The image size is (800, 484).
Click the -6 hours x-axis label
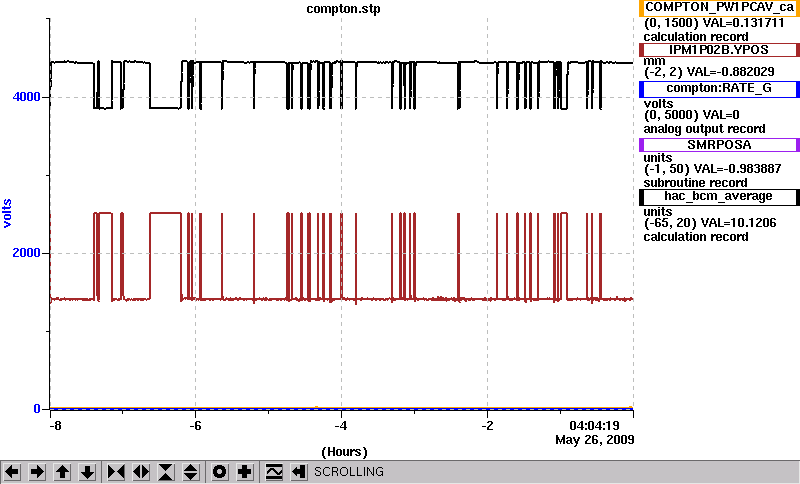click(196, 425)
